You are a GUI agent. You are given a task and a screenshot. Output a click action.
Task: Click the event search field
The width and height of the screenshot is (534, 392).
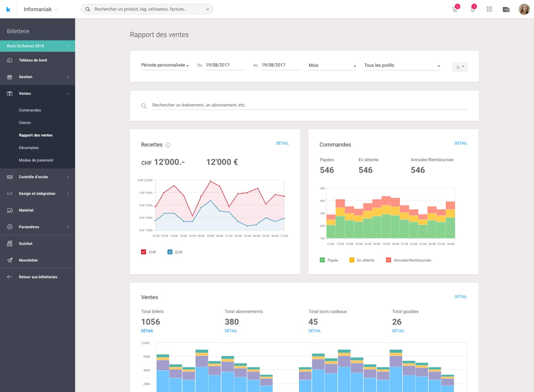[310, 105]
